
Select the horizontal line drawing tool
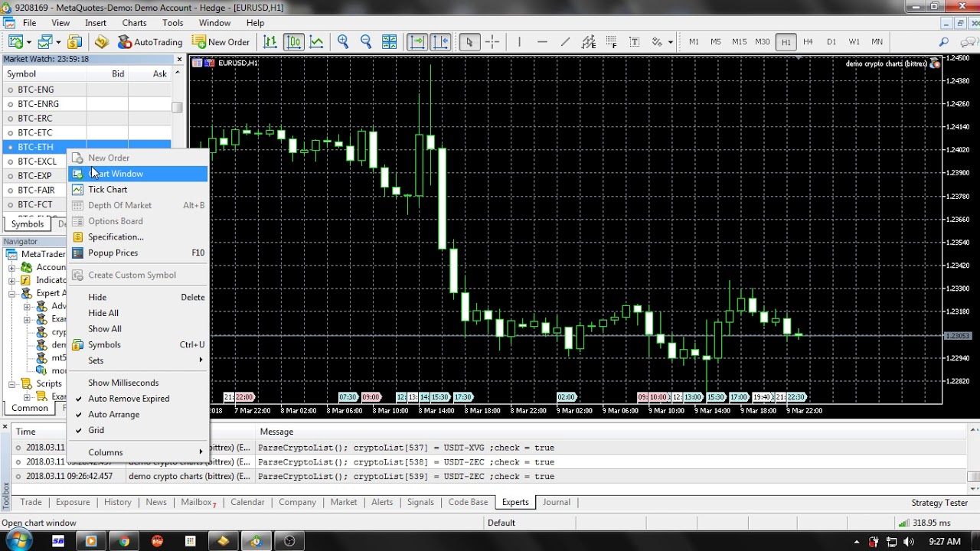click(x=542, y=42)
